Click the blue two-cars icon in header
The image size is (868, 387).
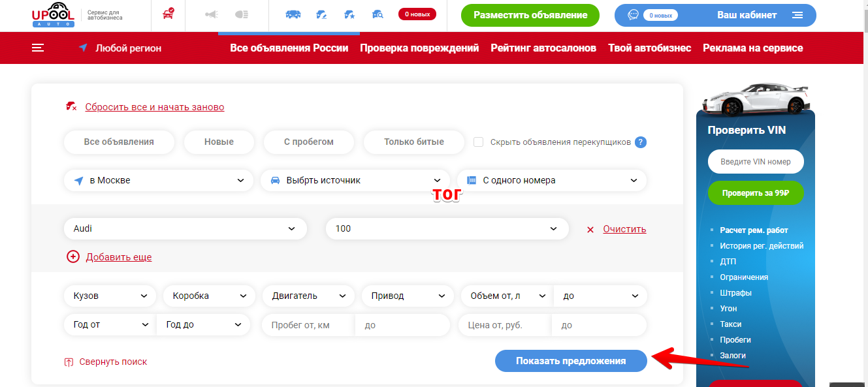(x=293, y=14)
